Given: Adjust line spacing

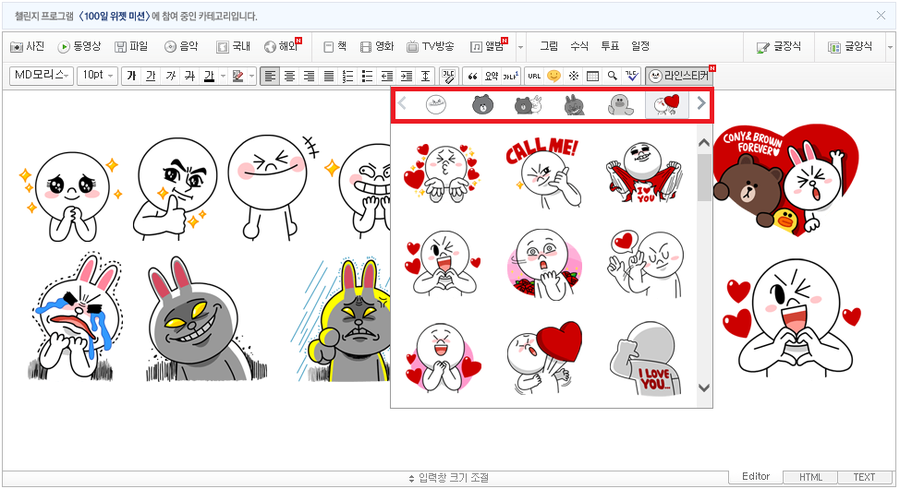Looking at the screenshot, I should pyautogui.click(x=425, y=76).
